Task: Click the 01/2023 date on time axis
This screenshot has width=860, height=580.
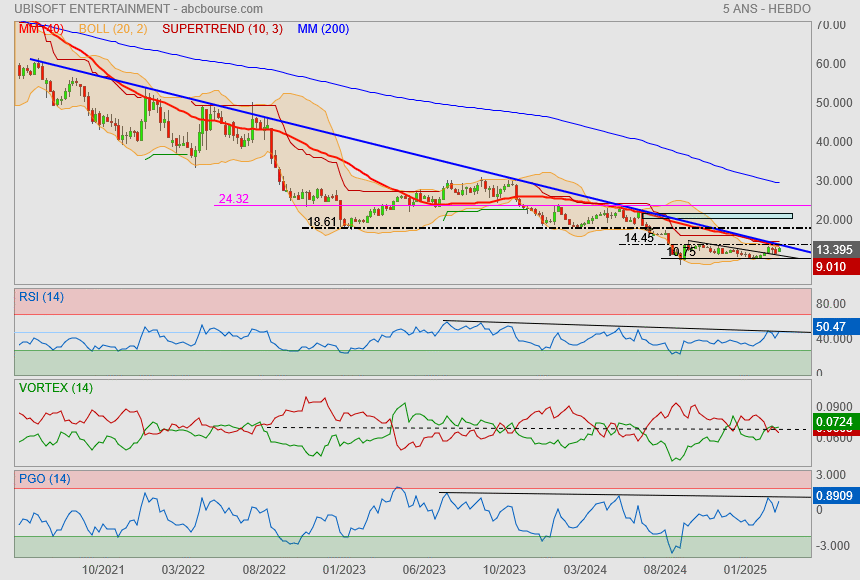Action: tap(345, 569)
